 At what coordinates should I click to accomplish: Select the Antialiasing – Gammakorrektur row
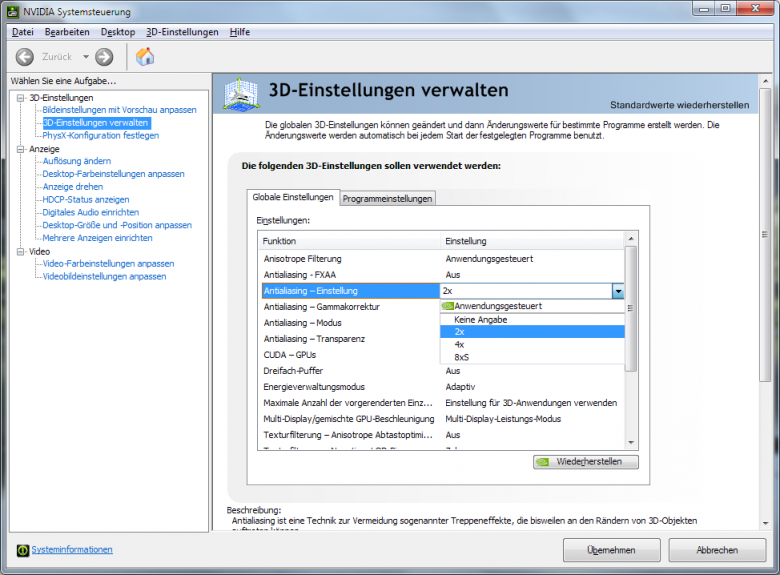coord(351,307)
